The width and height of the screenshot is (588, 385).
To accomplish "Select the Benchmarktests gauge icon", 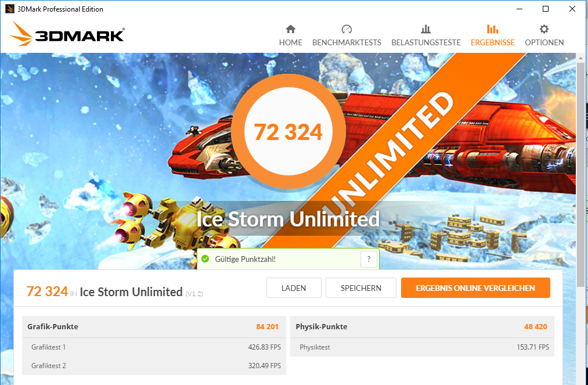I will pyautogui.click(x=347, y=29).
